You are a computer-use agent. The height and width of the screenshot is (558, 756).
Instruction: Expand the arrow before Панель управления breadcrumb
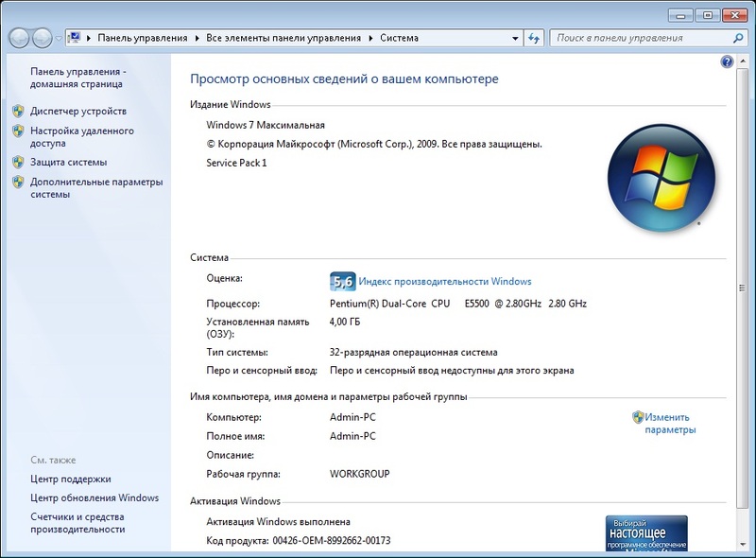click(89, 38)
